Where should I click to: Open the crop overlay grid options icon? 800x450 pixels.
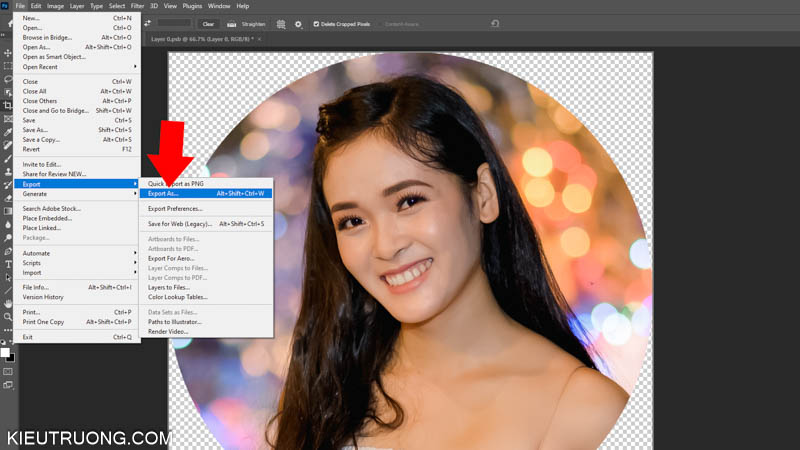tap(281, 24)
